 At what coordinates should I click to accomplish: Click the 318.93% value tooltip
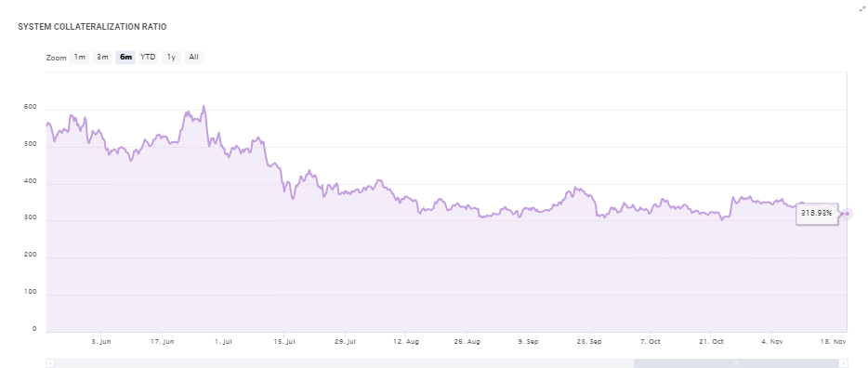817,213
